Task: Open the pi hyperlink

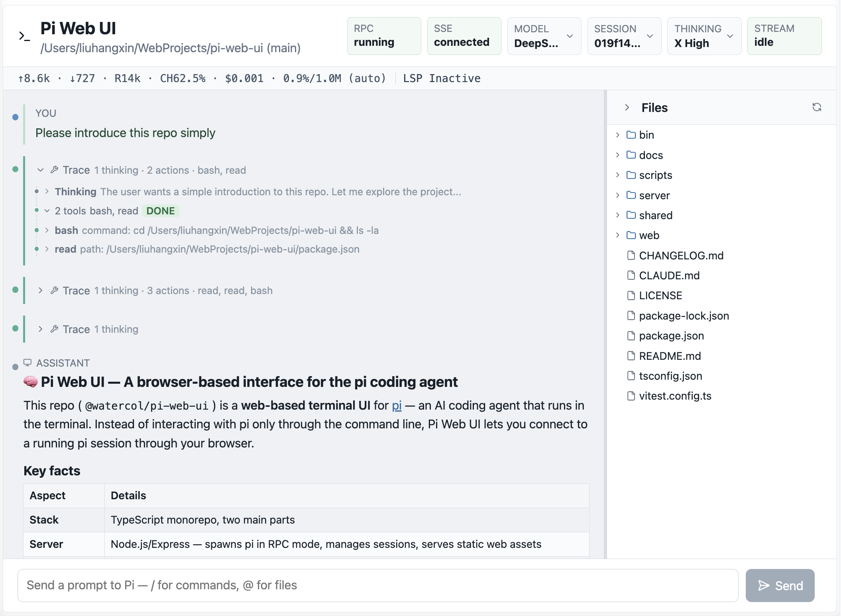Action: point(397,406)
